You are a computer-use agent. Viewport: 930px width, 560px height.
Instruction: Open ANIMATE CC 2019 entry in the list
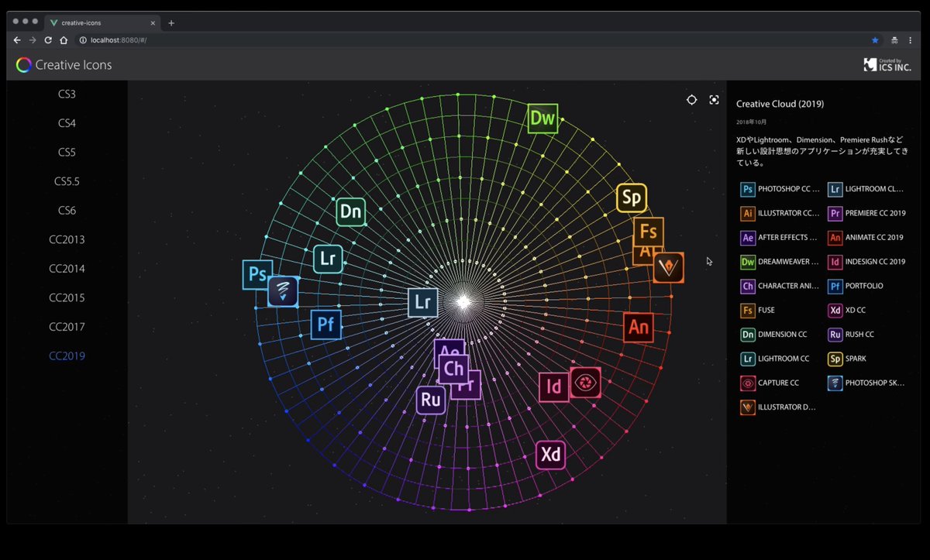(x=866, y=237)
